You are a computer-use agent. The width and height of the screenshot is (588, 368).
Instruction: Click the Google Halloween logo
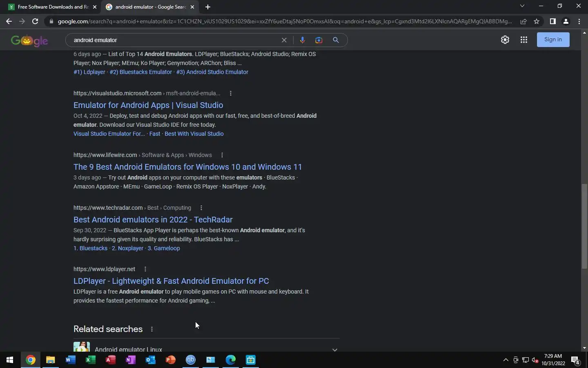tap(29, 40)
